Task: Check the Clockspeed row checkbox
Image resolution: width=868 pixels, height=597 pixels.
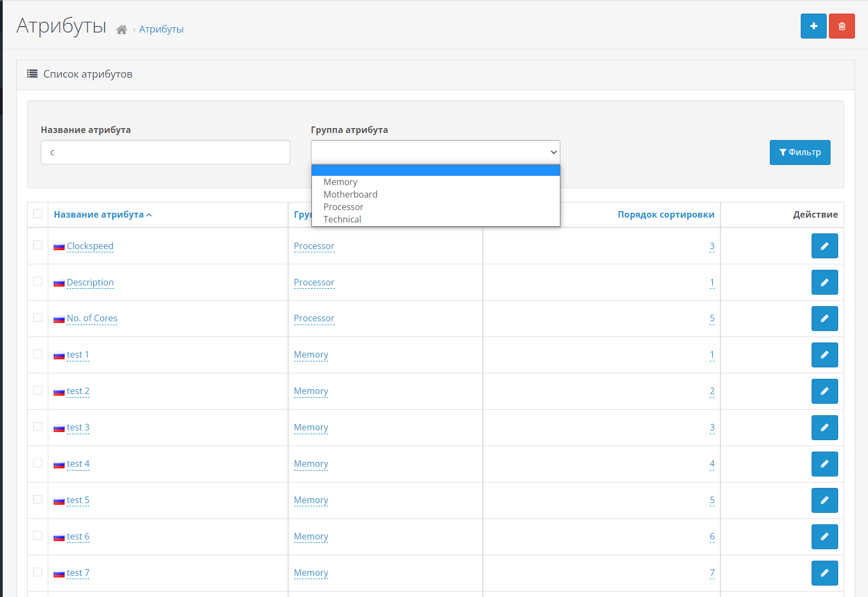Action: [x=37, y=245]
